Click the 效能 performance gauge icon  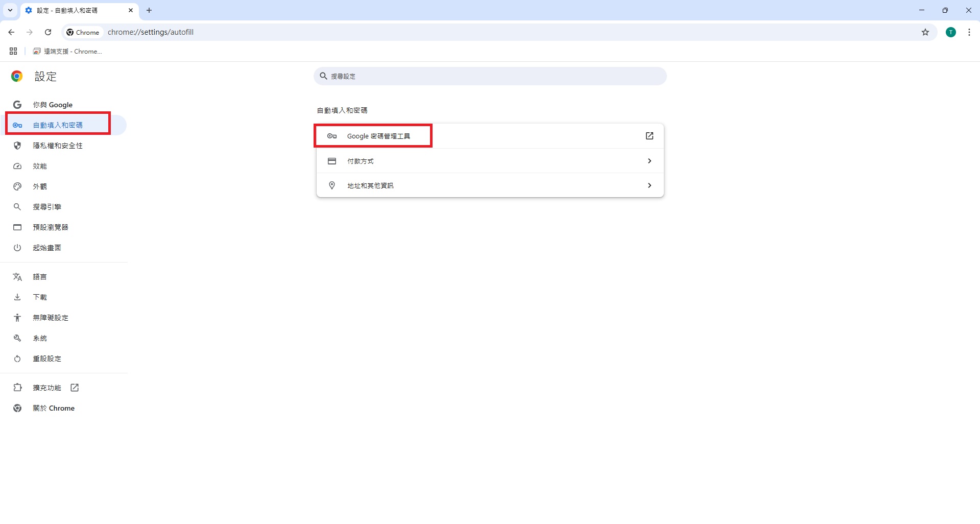[17, 165]
